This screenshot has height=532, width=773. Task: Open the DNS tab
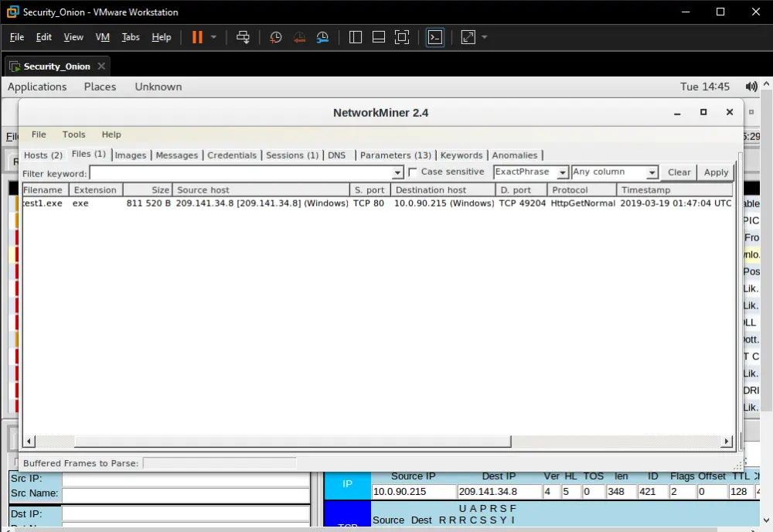(337, 155)
